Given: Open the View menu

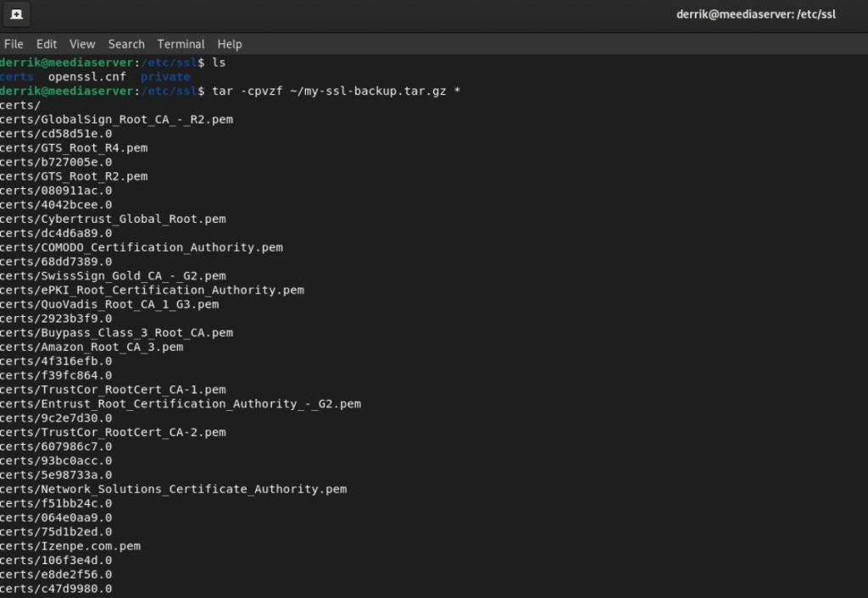Looking at the screenshot, I should point(81,44).
